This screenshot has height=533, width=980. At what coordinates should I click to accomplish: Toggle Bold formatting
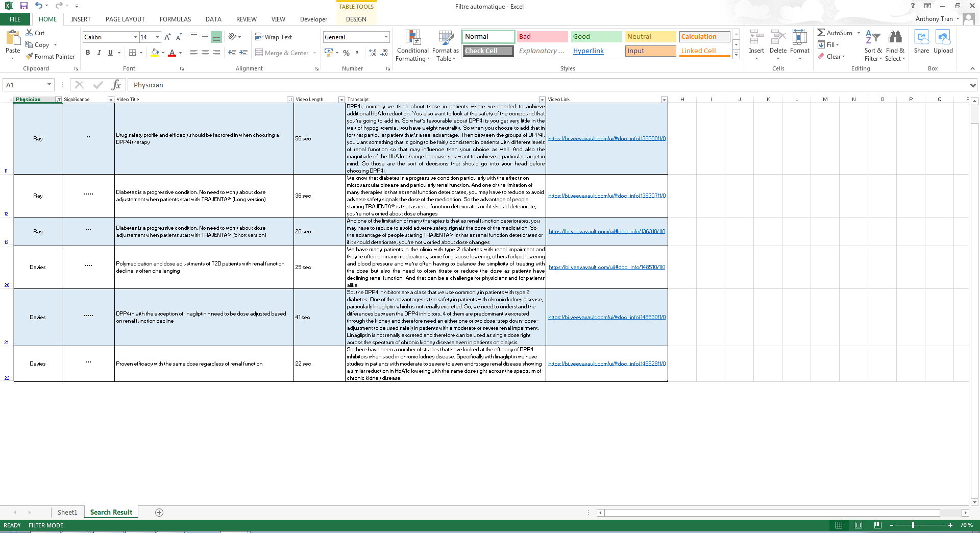[x=88, y=53]
